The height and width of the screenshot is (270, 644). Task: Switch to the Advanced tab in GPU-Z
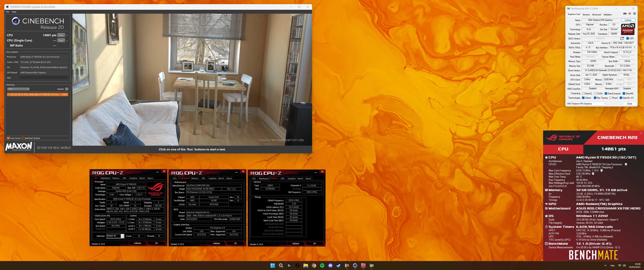coord(596,14)
